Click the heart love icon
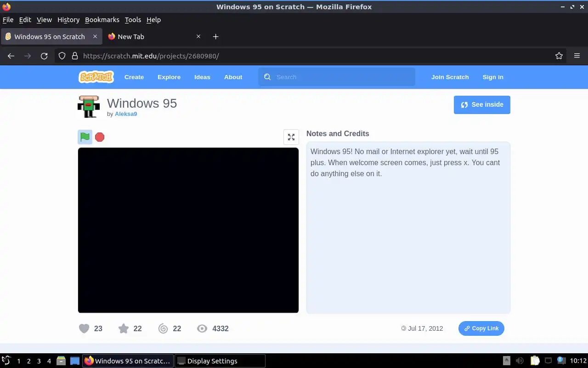Image resolution: width=588 pixels, height=368 pixels. point(84,328)
